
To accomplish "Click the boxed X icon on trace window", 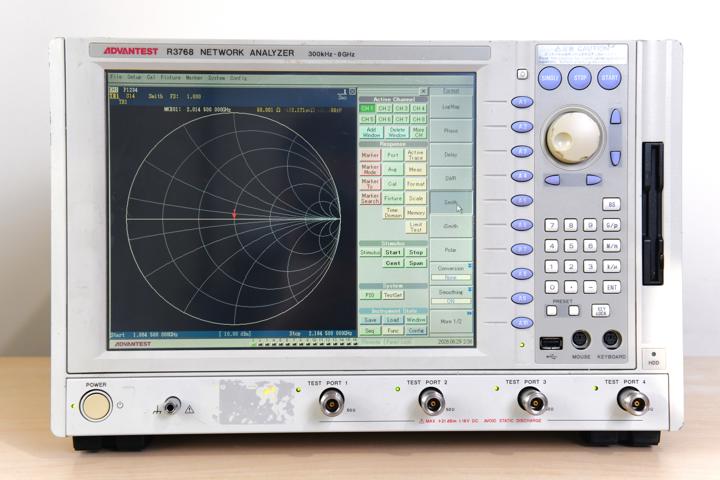I will point(352,92).
